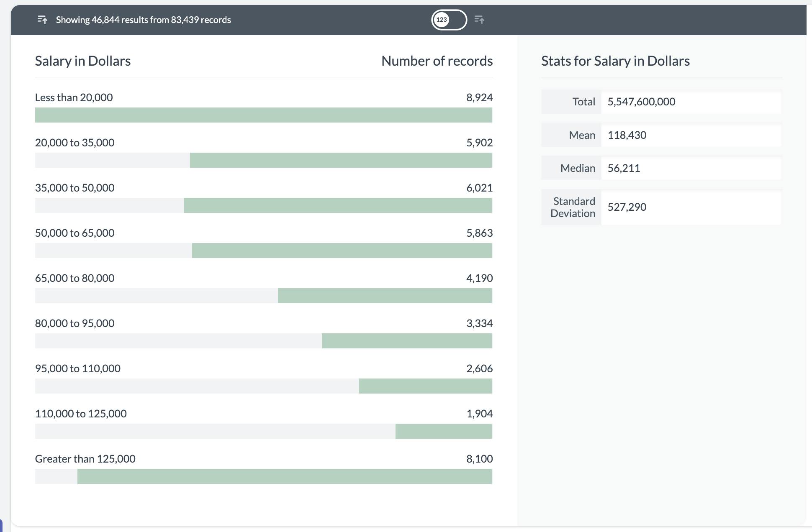Viewport: 812px width, 532px height.
Task: Click the sort icon right of the 123 toggle
Action: pyautogui.click(x=480, y=19)
